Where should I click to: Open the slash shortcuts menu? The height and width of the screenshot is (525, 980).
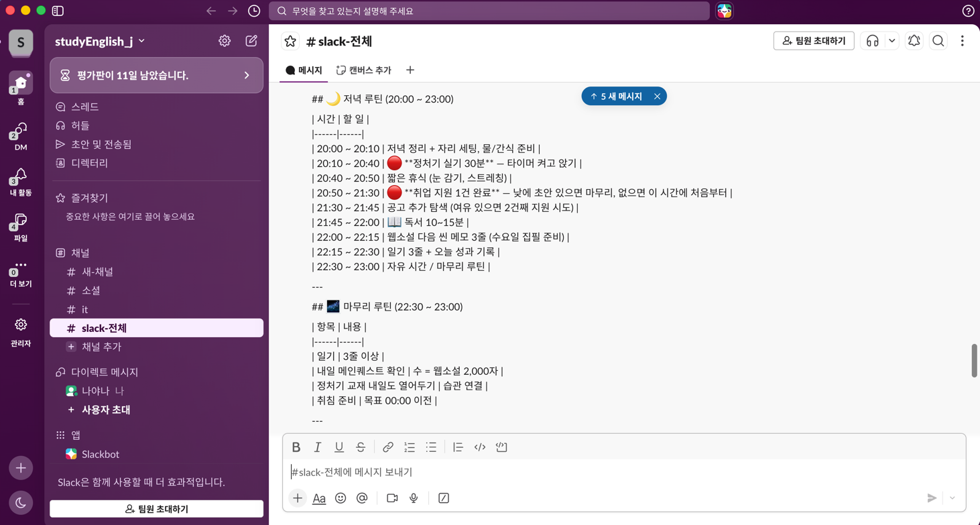[444, 498]
